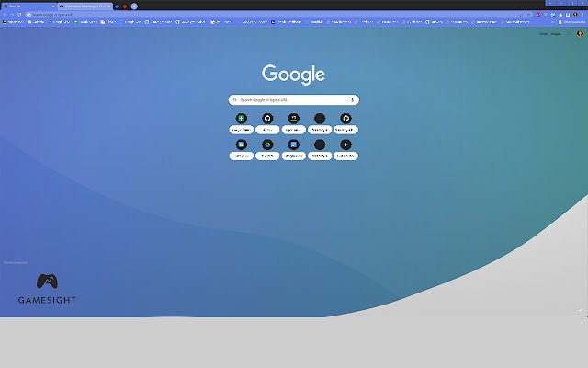Open the Google Docs shortcut tile
This screenshot has width=588, height=368.
click(294, 149)
